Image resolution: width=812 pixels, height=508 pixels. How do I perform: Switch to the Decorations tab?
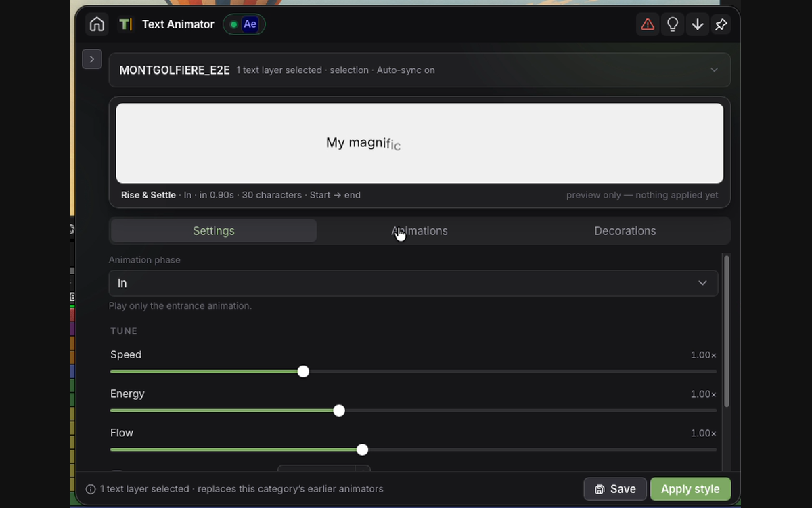pyautogui.click(x=625, y=231)
